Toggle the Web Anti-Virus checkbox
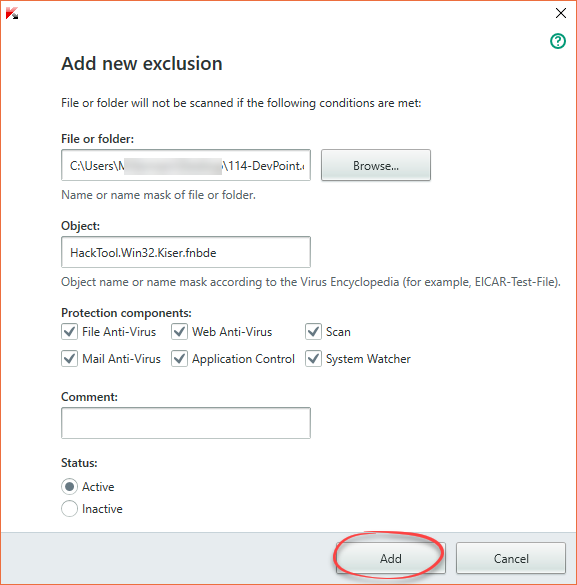Viewport: 577px width, 585px height. click(x=179, y=332)
